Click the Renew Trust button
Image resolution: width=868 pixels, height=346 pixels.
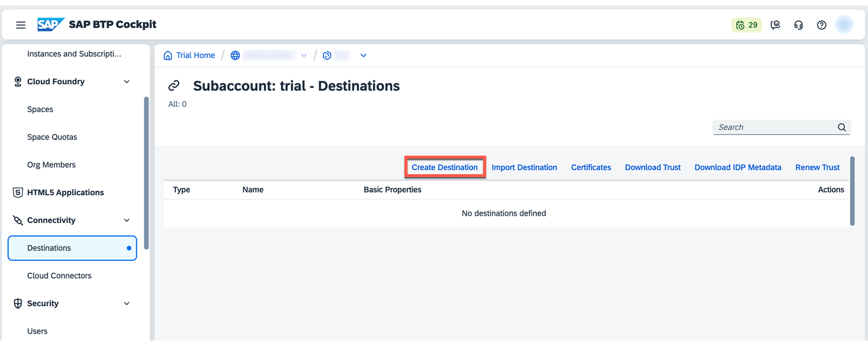pos(818,167)
